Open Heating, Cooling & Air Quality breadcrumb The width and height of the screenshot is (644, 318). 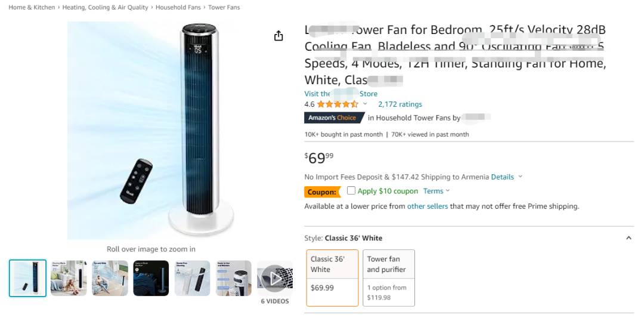coord(105,8)
